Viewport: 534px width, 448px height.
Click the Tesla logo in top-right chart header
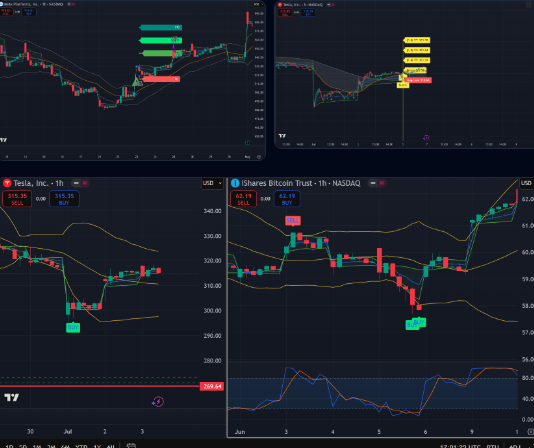[280, 5]
